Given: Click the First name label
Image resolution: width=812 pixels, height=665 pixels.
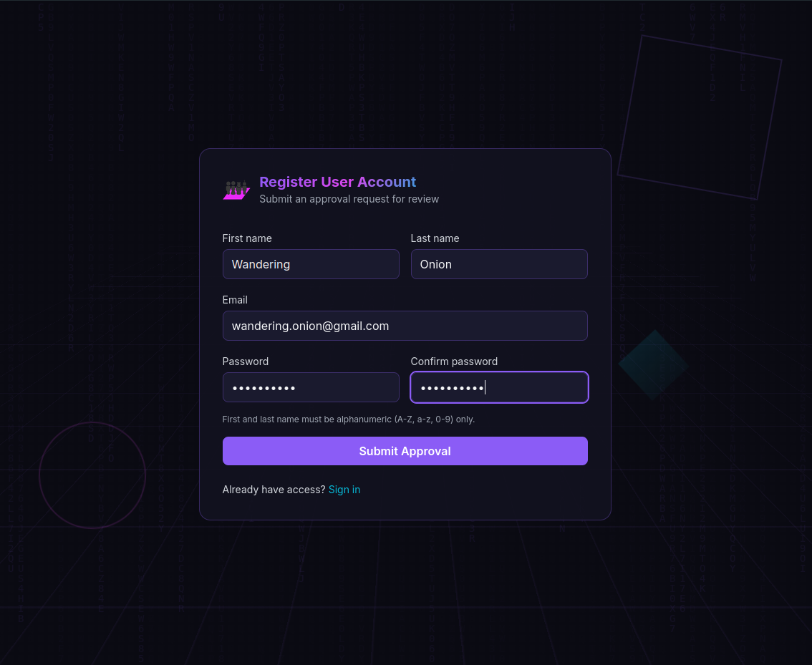Looking at the screenshot, I should (x=247, y=238).
